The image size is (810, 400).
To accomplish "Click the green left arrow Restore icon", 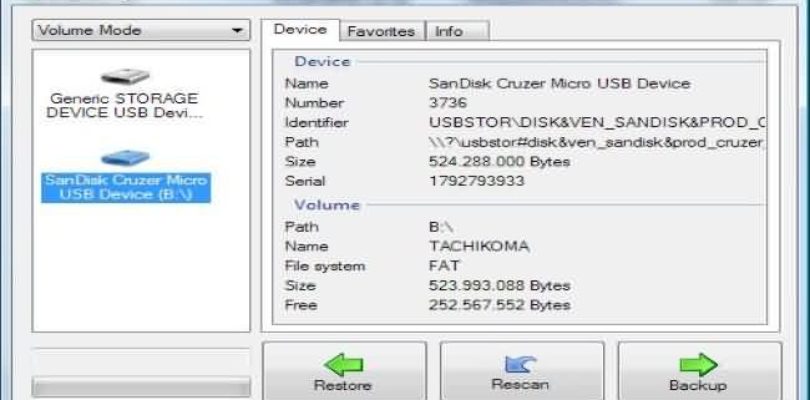I will tap(344, 364).
